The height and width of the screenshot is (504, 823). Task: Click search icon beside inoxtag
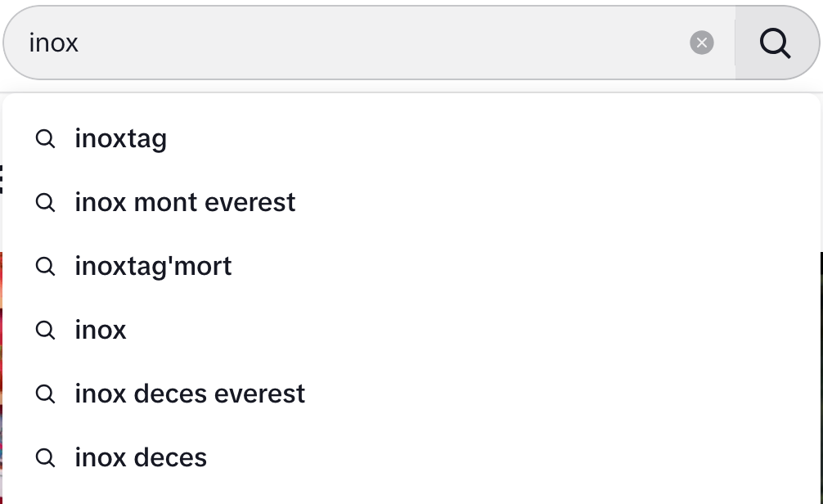tap(45, 138)
